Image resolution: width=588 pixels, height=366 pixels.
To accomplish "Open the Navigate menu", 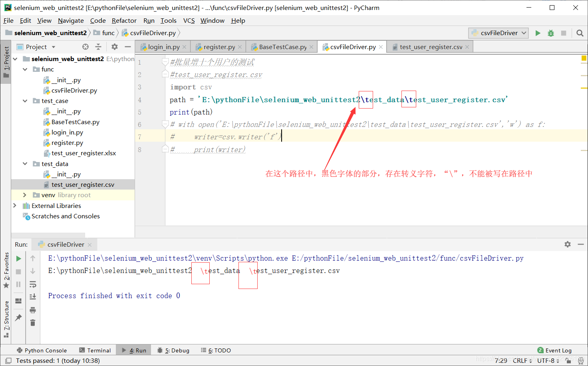I will click(x=71, y=21).
